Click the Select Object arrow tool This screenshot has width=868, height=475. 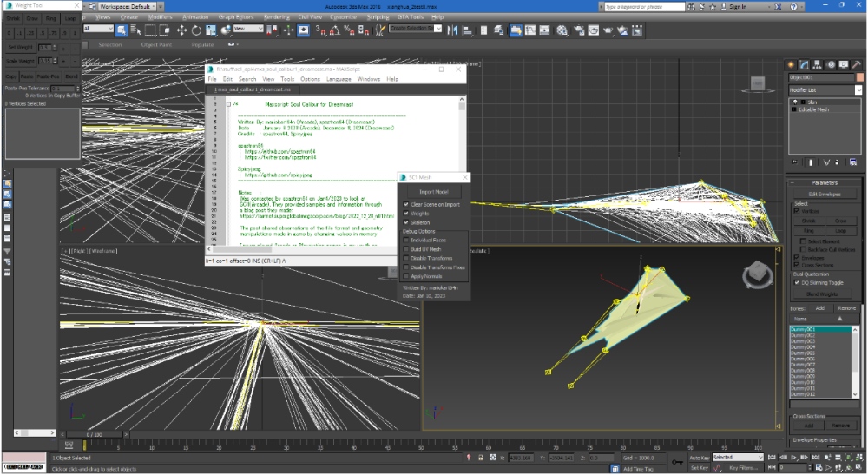coord(121,30)
